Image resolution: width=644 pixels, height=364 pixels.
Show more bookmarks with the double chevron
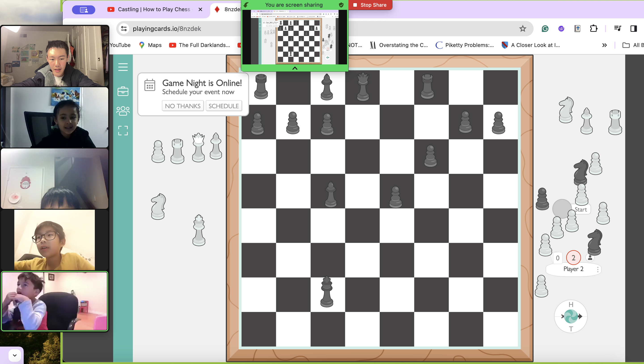click(x=604, y=45)
